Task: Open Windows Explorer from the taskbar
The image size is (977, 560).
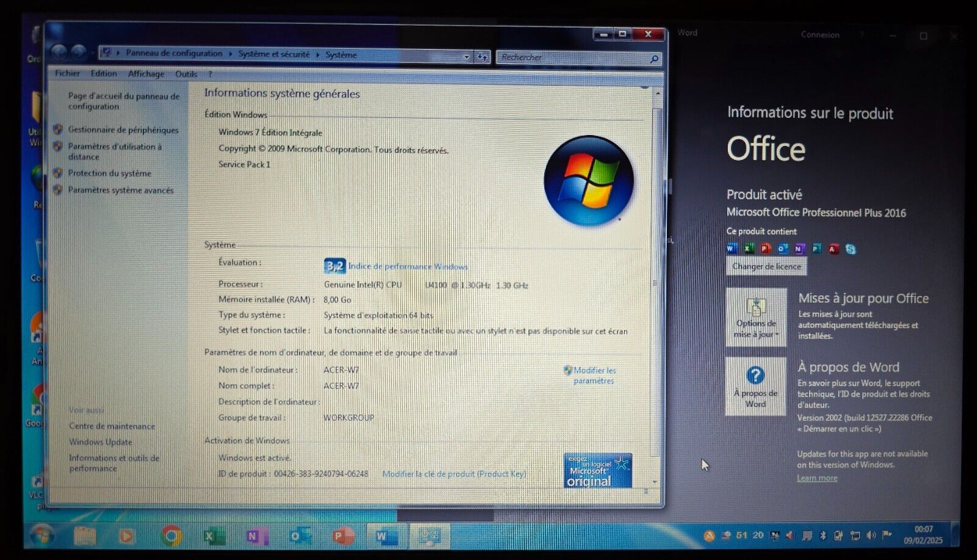Action: 85,536
